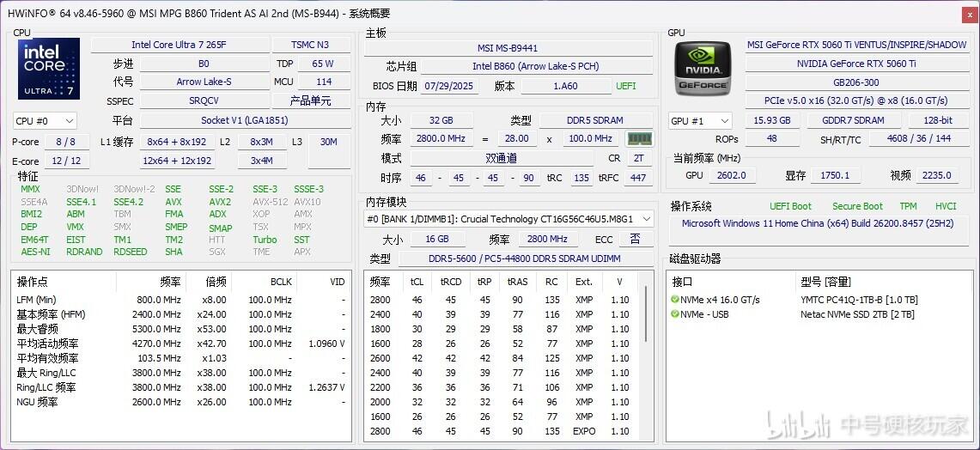Click the TSMC N3 process field

tap(311, 45)
